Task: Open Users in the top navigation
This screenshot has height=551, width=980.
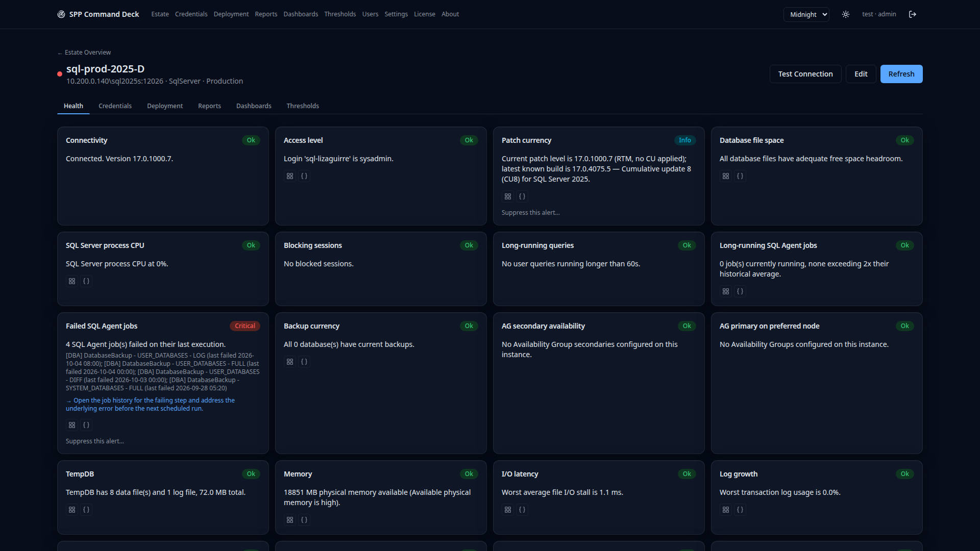Action: 370,14
